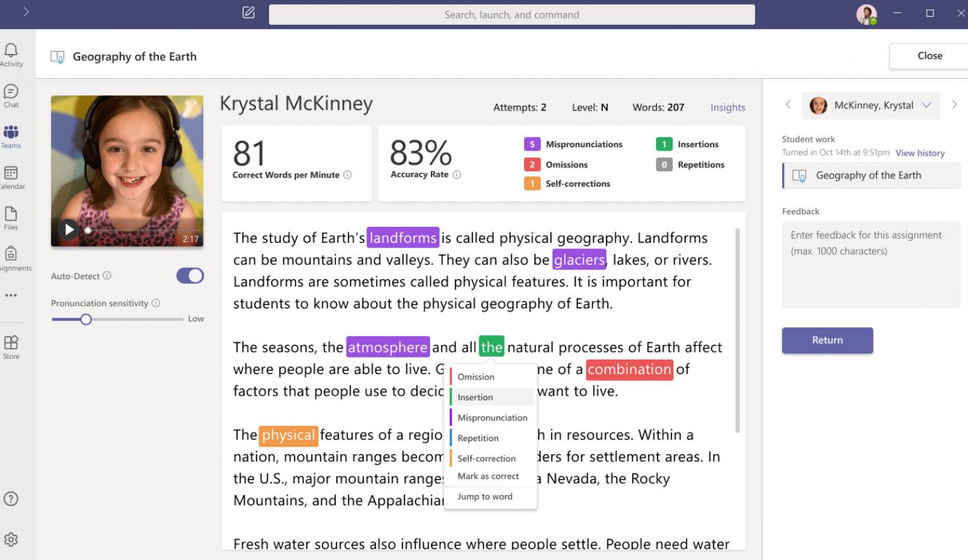The height and width of the screenshot is (560, 968).
Task: Open the Activity feed bell icon
Action: [x=11, y=50]
